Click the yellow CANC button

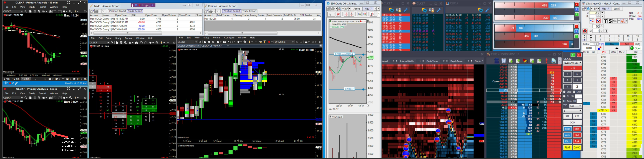click(x=577, y=148)
